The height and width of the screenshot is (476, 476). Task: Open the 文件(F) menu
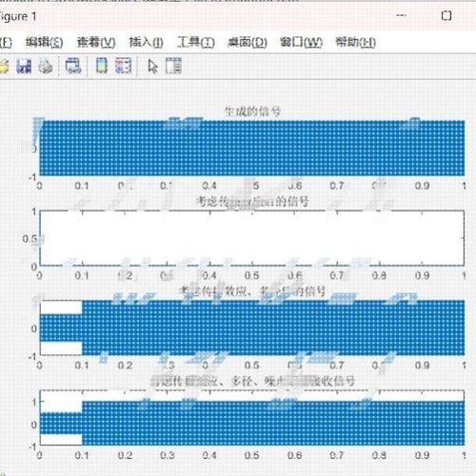(6, 42)
